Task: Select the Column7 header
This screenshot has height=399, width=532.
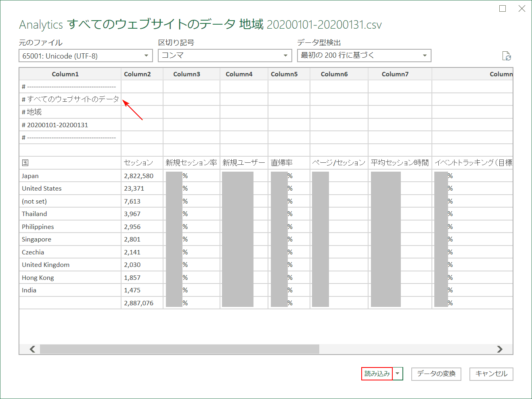Action: click(x=400, y=74)
